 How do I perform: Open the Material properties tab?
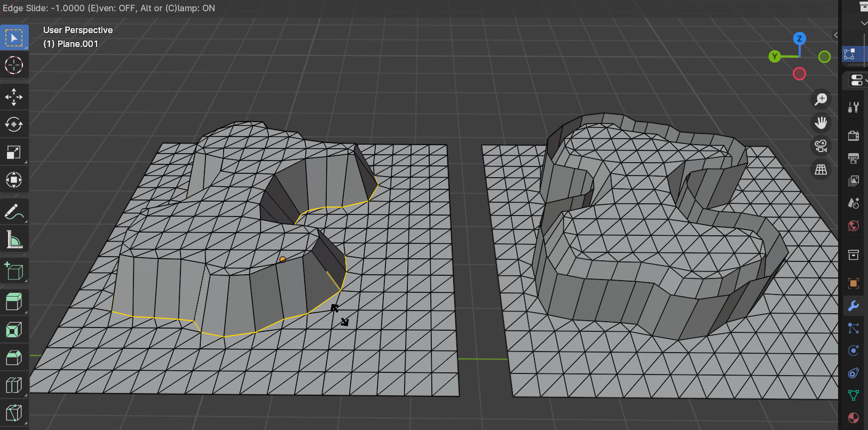[854, 418]
